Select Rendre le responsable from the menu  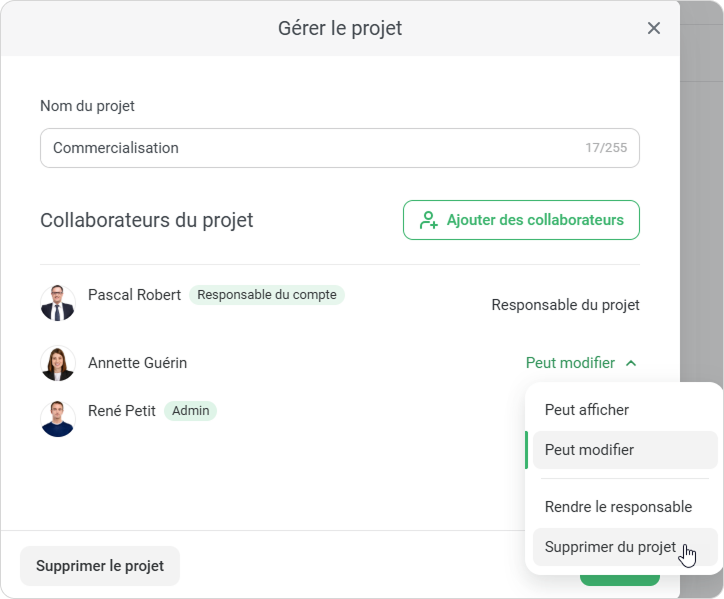[618, 507]
